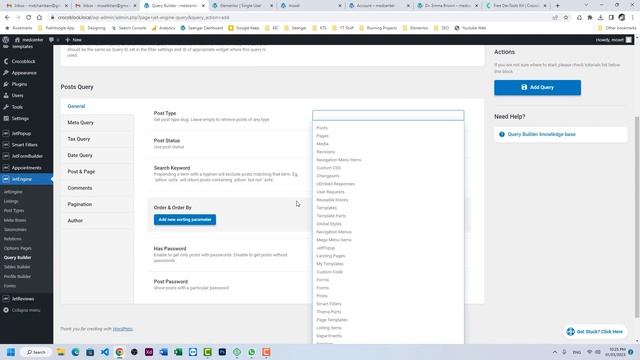Switch to the Post & Page tab
This screenshot has height=360, width=640.
97,171
